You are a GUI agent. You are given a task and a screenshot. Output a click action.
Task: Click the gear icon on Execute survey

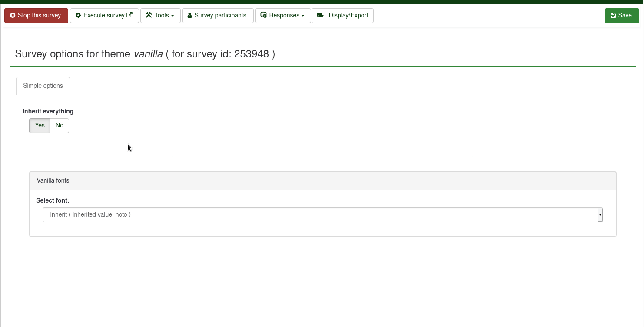click(78, 16)
